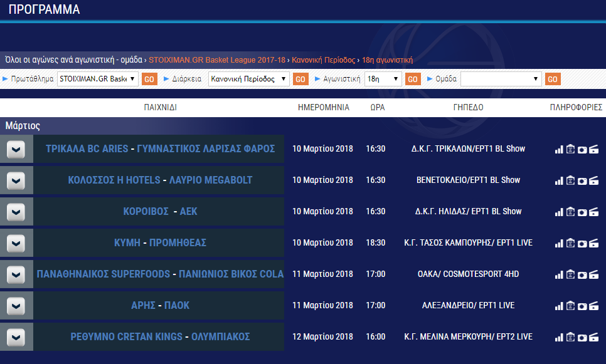Open ΠΑΝΙΩΝΙΟΣ ΒΙΚΟΣ COLA team link
The height and width of the screenshot is (364, 606).
tap(231, 274)
